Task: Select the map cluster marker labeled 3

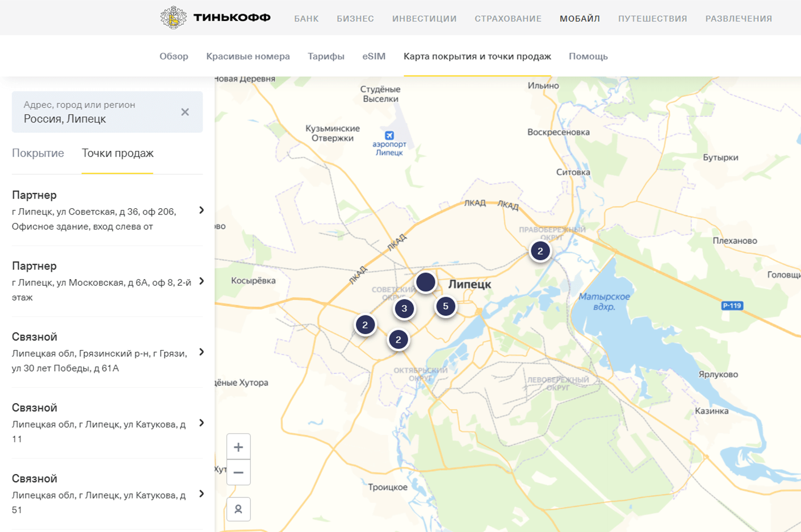Action: pos(404,309)
